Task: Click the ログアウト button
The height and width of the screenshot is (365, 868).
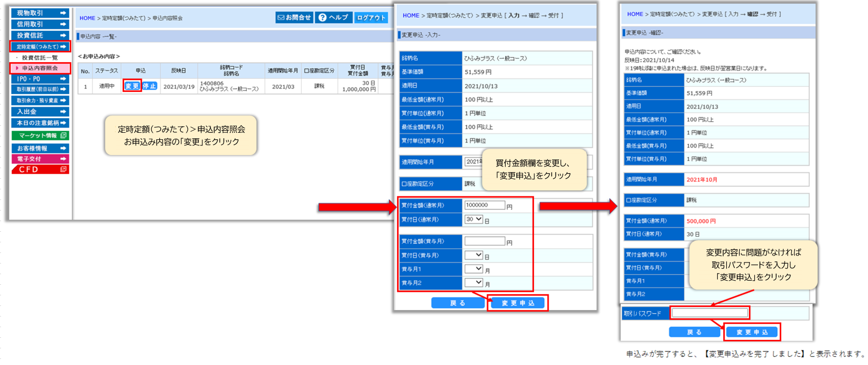Action: [371, 18]
